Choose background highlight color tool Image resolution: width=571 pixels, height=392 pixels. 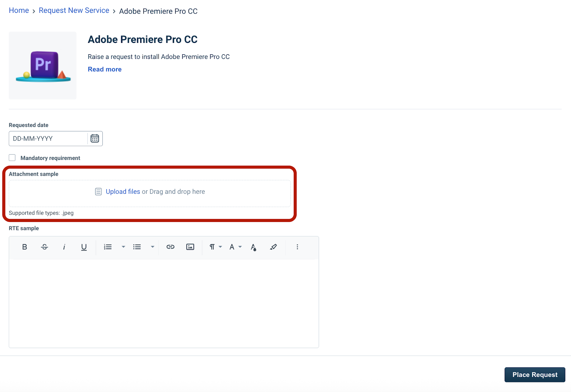273,247
